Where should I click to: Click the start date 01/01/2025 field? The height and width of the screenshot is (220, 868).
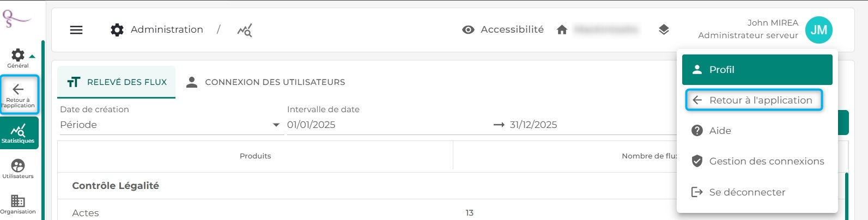coord(388,125)
